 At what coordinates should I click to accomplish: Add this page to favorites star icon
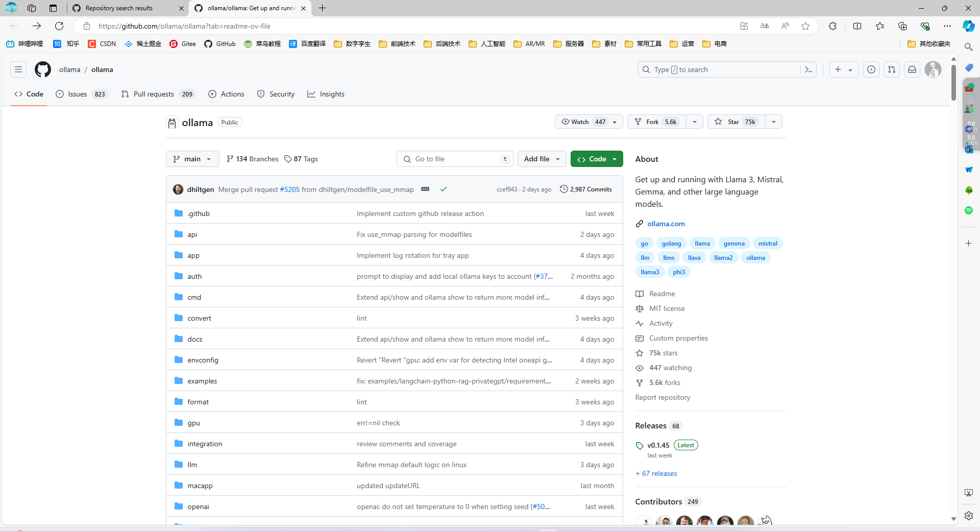[x=805, y=26]
